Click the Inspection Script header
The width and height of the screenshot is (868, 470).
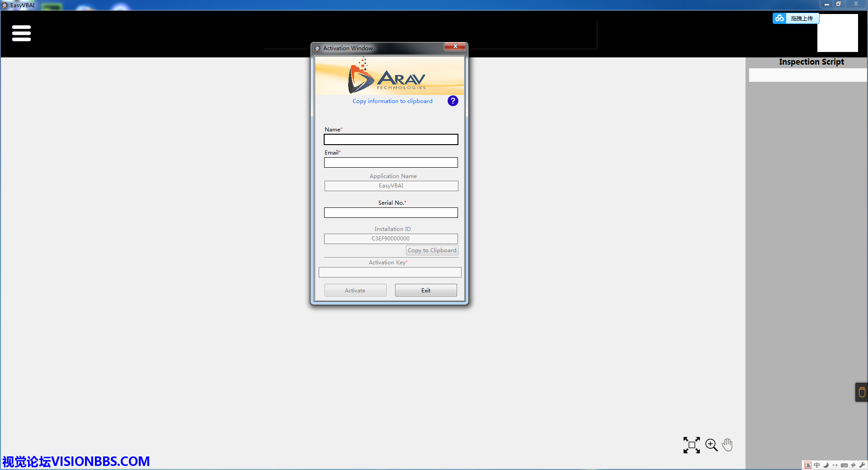point(811,62)
